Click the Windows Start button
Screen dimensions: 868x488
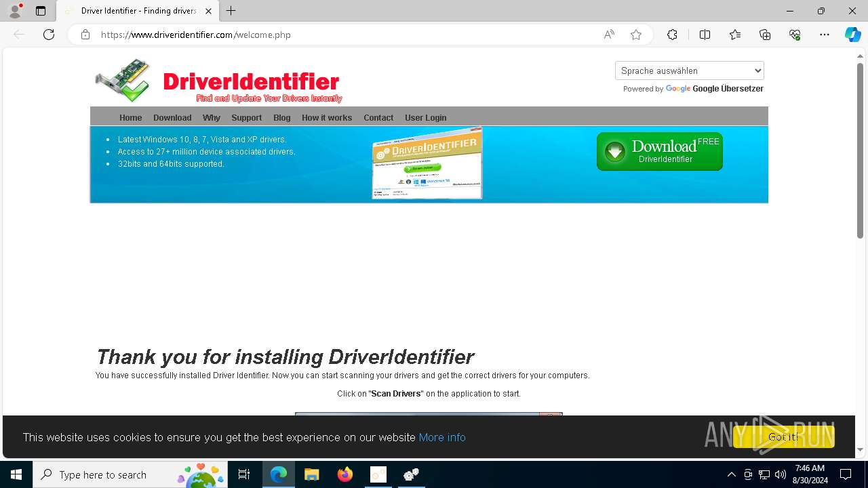pos(16,474)
